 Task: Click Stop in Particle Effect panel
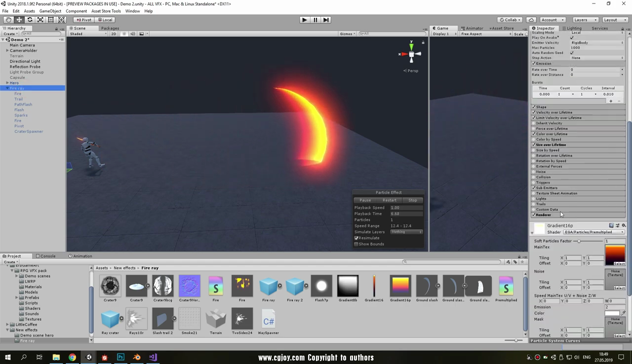(412, 200)
